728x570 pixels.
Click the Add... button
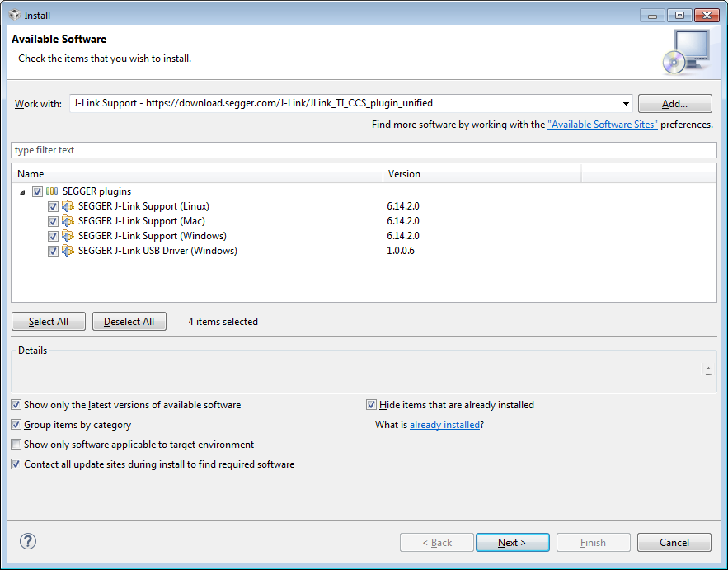coord(674,104)
